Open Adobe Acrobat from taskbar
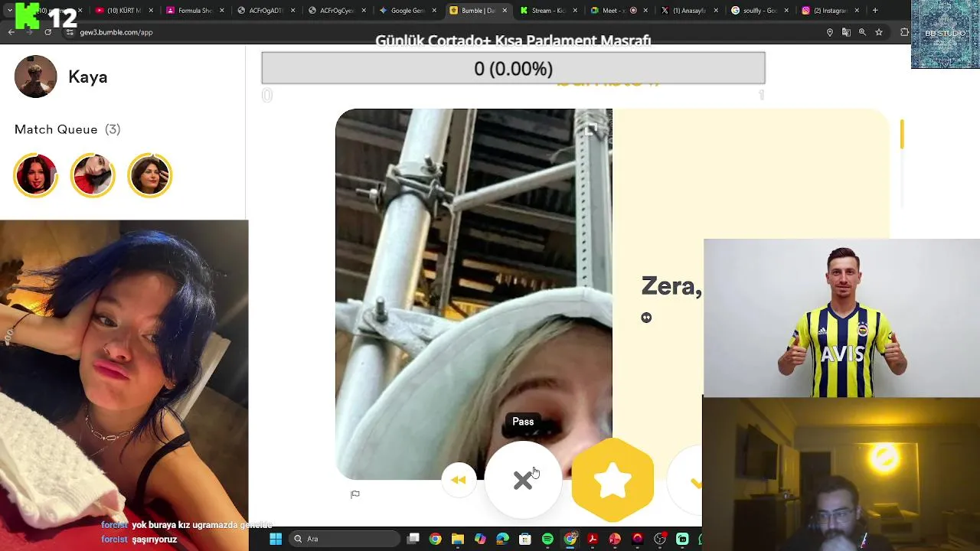Screen dimensions: 980x551 point(593,539)
